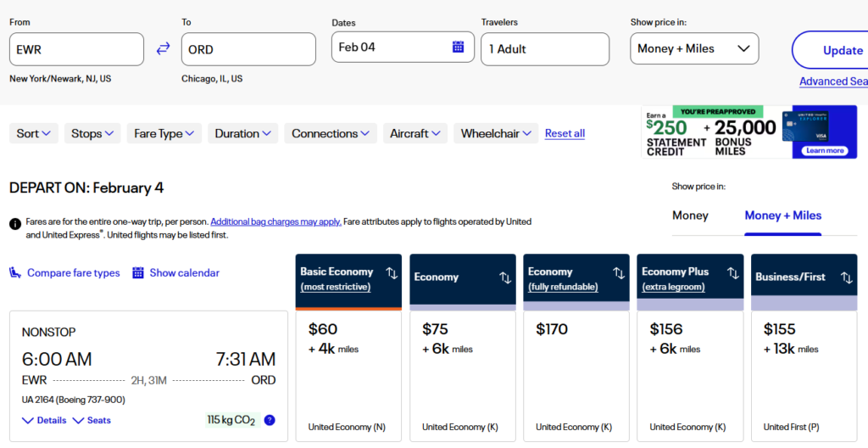Sort by Basic Economy price arrows
The image size is (868, 448).
(x=392, y=273)
